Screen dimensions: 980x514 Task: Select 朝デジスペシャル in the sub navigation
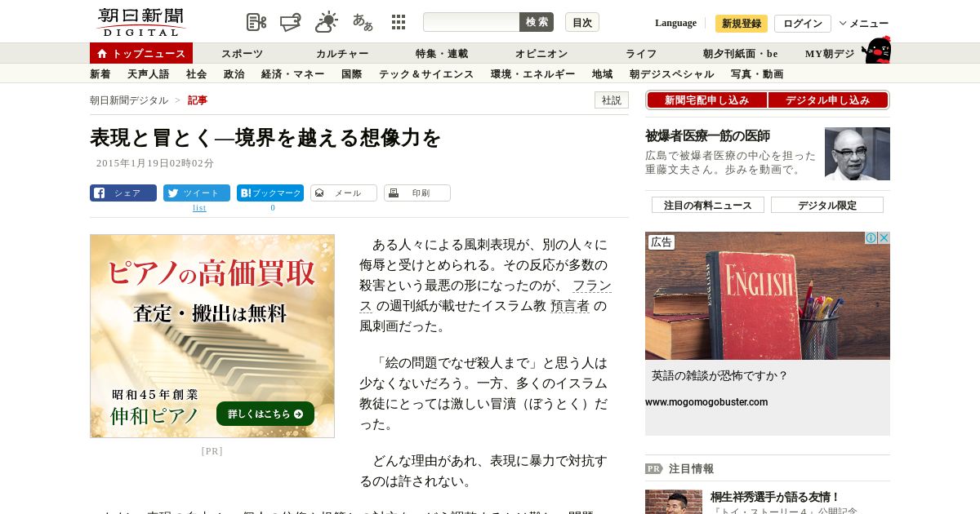point(672,74)
